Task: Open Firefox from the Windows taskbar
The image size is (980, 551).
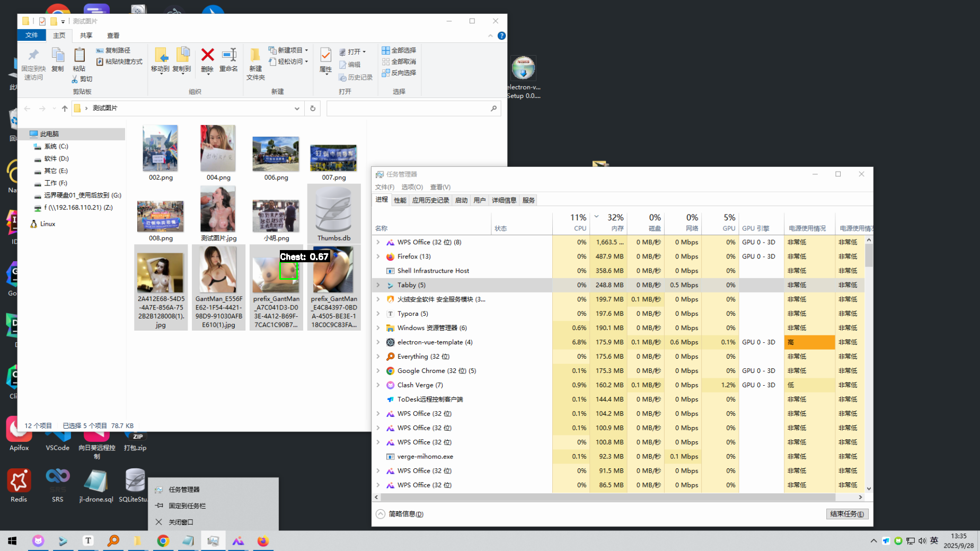Action: 263,540
